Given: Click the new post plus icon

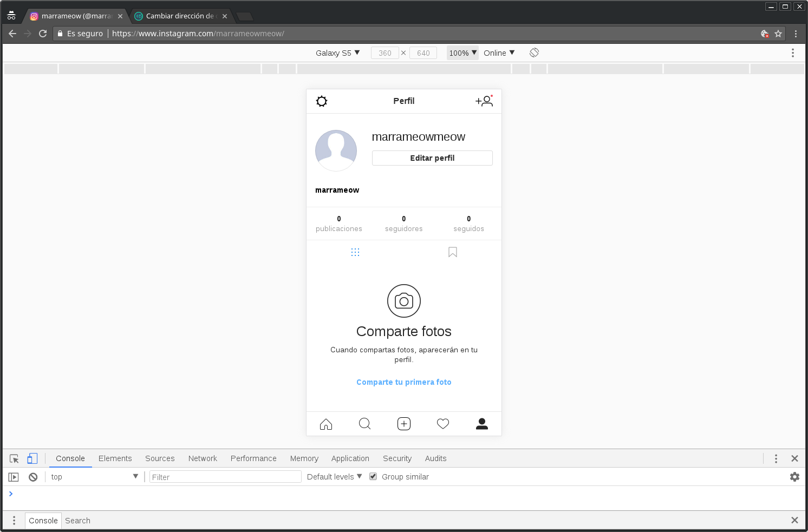Looking at the screenshot, I should [404, 424].
